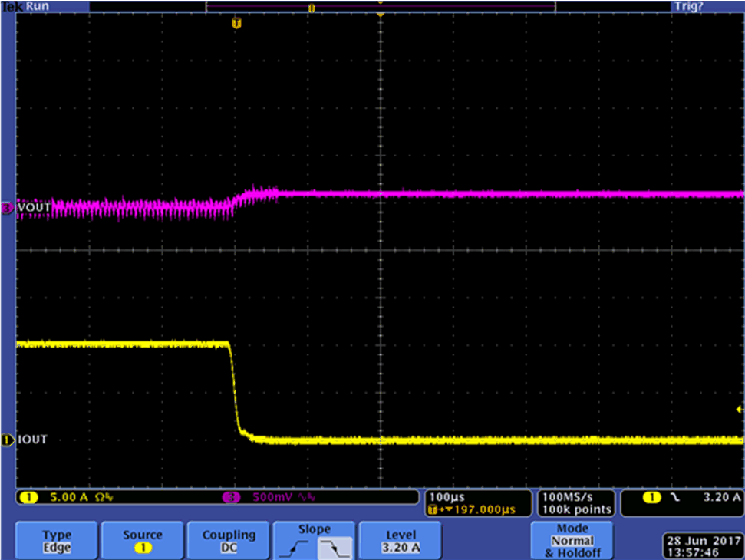Click the waveform record overview bar at top
This screenshot has height=560, width=745.
click(380, 6)
